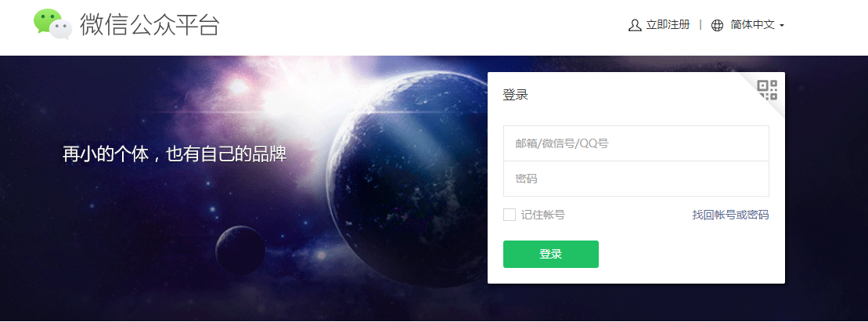Viewport: 868px width, 322px height.
Task: Focus the 邮箱/微信号/QQ号 account field
Action: click(x=636, y=143)
